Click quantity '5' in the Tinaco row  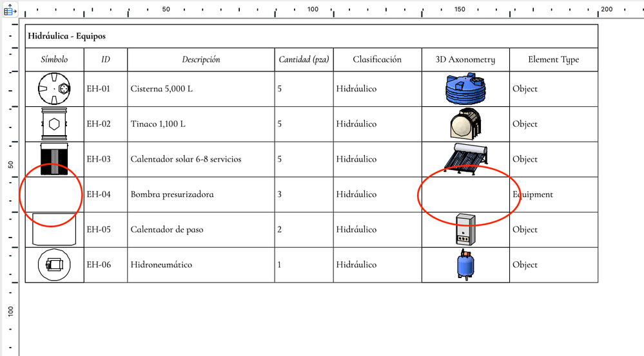(279, 124)
